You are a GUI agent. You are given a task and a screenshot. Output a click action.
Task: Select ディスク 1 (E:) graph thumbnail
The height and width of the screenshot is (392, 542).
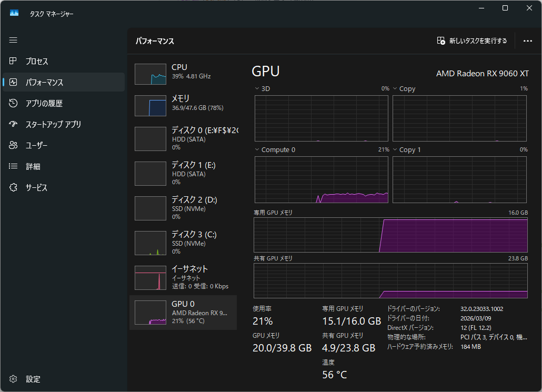click(150, 174)
